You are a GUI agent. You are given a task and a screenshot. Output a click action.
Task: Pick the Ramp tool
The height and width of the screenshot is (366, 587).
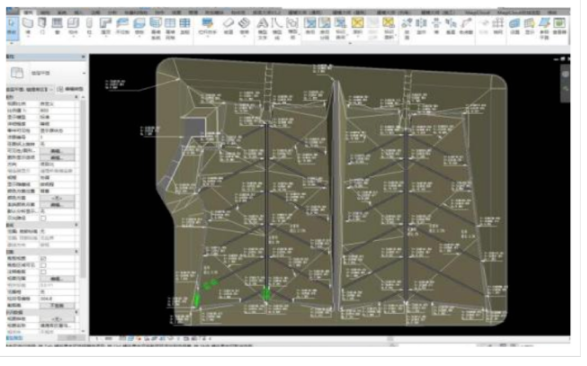pos(228,26)
